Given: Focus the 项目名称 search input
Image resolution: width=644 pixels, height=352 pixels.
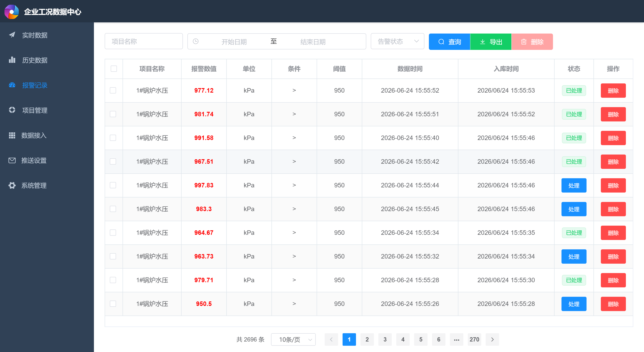Looking at the screenshot, I should pyautogui.click(x=144, y=41).
